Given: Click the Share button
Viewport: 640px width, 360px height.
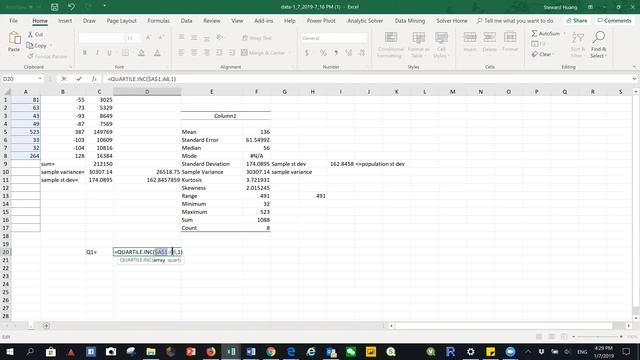Looking at the screenshot, I should click(x=577, y=20).
